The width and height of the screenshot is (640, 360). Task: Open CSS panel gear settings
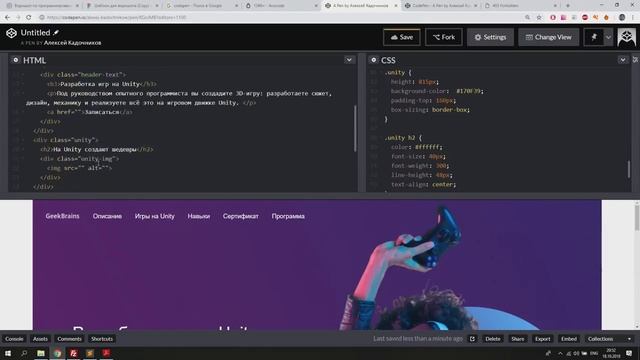(373, 60)
